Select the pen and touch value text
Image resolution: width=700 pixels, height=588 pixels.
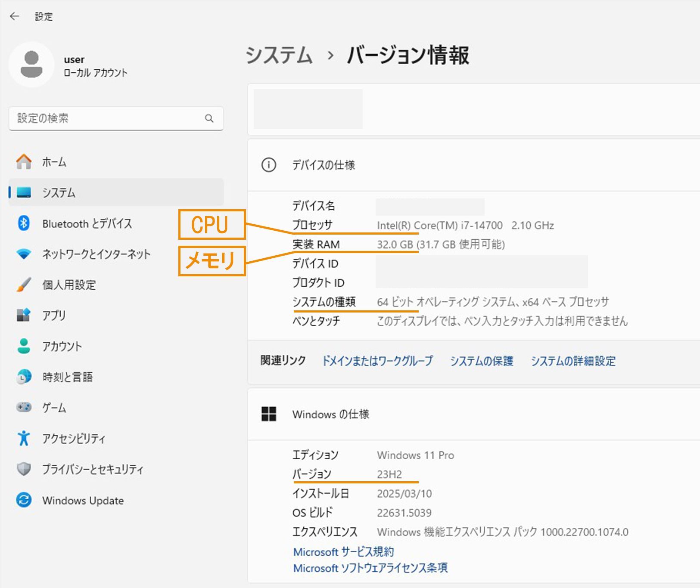pos(502,321)
